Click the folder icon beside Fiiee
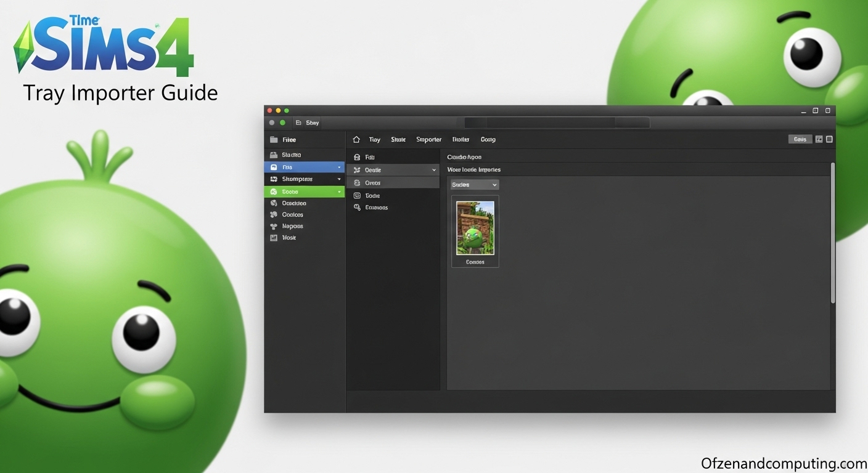Image resolution: width=868 pixels, height=473 pixels. (x=274, y=140)
